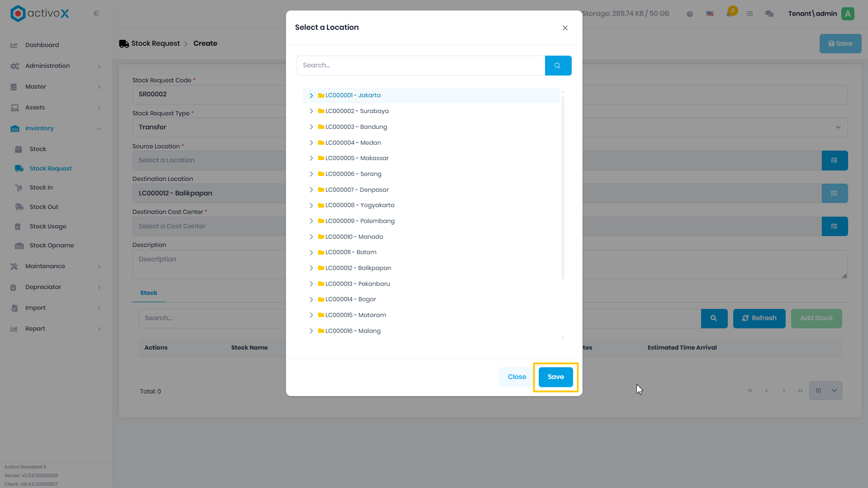The image size is (868, 488).
Task: Expand the LC000005 - Makassar node
Action: tap(311, 158)
